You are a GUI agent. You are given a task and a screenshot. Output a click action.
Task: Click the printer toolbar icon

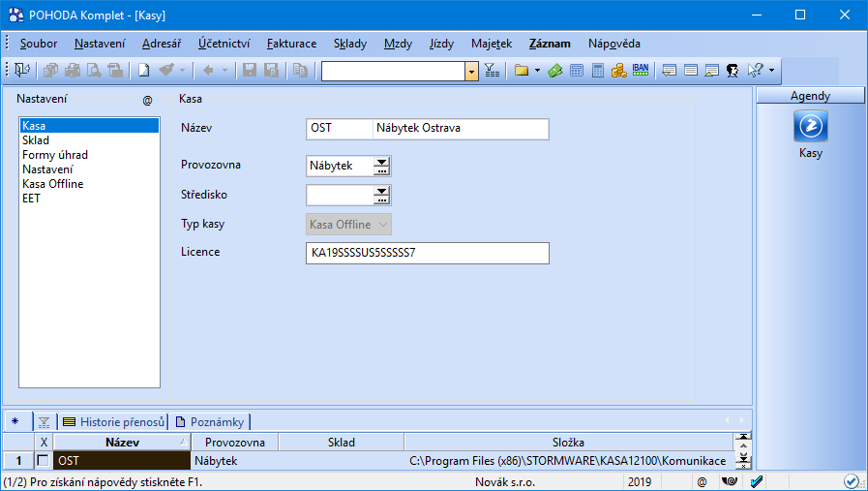pyautogui.click(x=73, y=70)
